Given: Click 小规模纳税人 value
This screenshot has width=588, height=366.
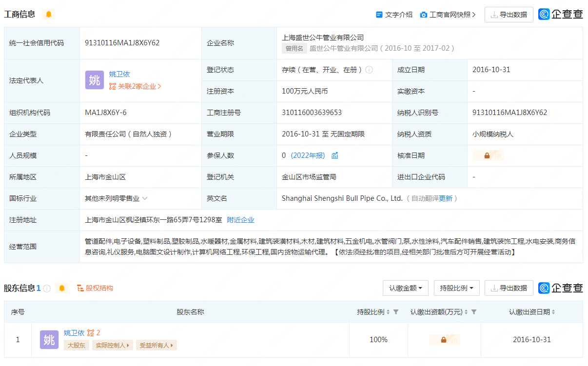Looking at the screenshot, I should [493, 134].
